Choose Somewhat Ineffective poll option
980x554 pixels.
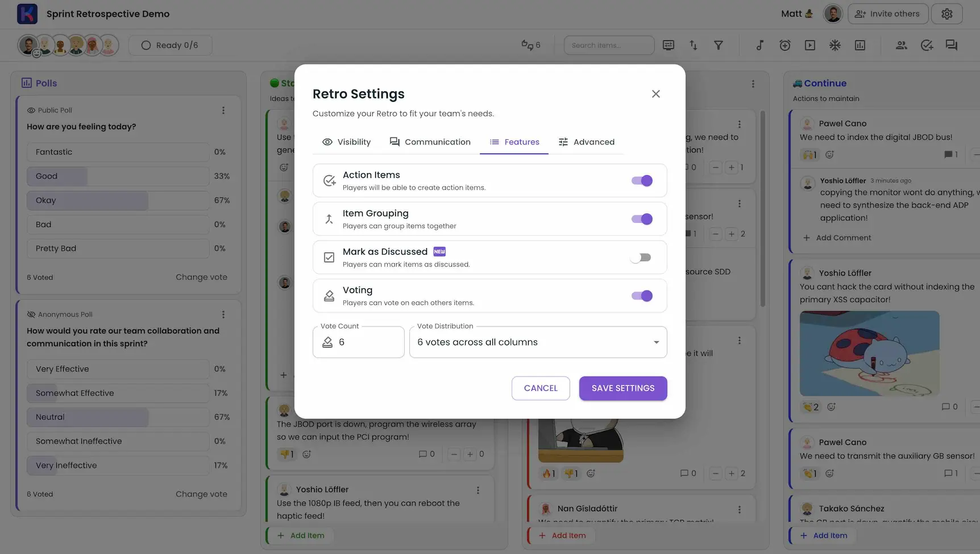tap(118, 441)
